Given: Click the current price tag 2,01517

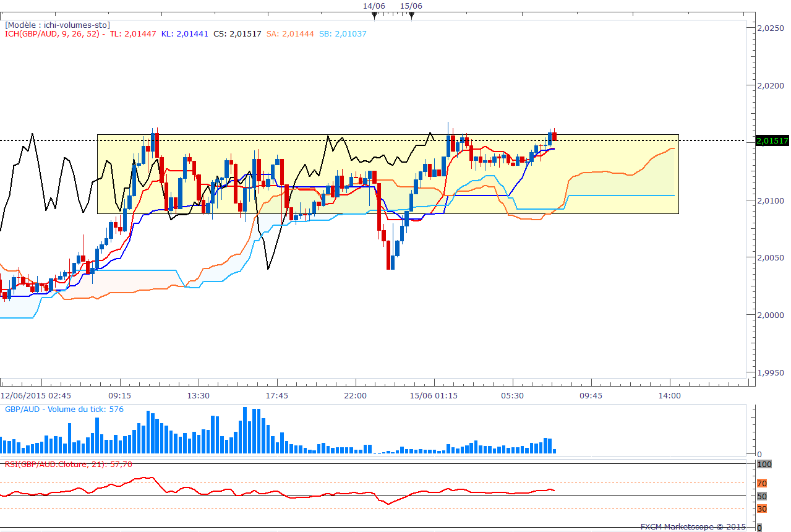Looking at the screenshot, I should tap(772, 140).
